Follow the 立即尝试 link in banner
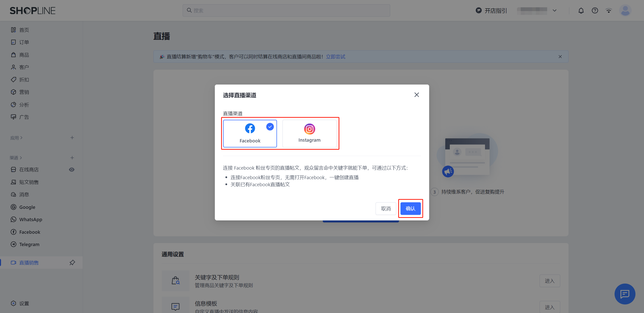644x313 pixels. click(336, 57)
